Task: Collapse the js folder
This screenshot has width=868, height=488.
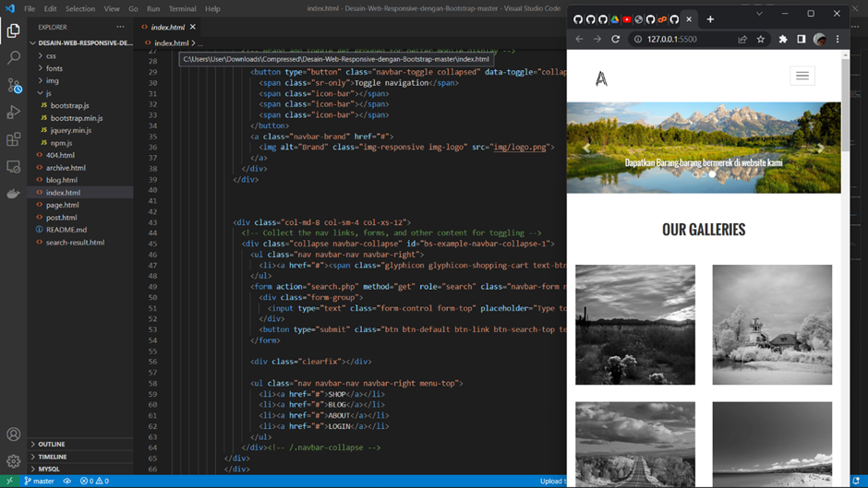Action: [x=49, y=93]
